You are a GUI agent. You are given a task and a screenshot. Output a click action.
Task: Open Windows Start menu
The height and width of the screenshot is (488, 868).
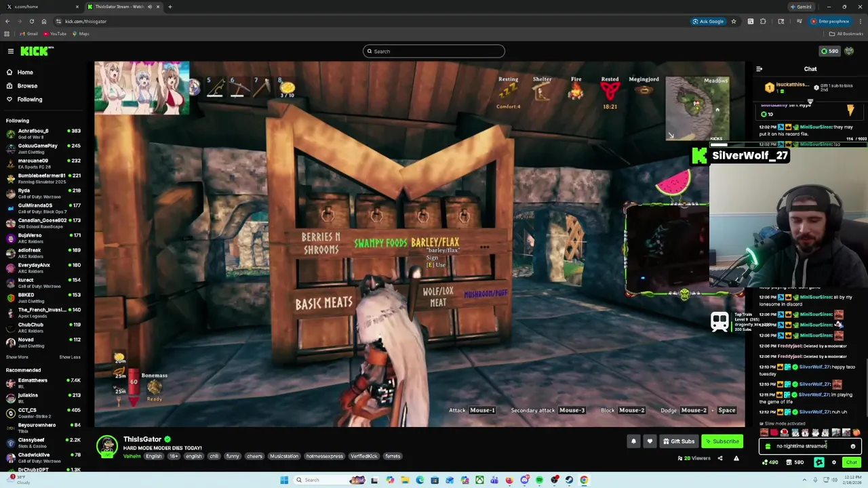pyautogui.click(x=284, y=480)
